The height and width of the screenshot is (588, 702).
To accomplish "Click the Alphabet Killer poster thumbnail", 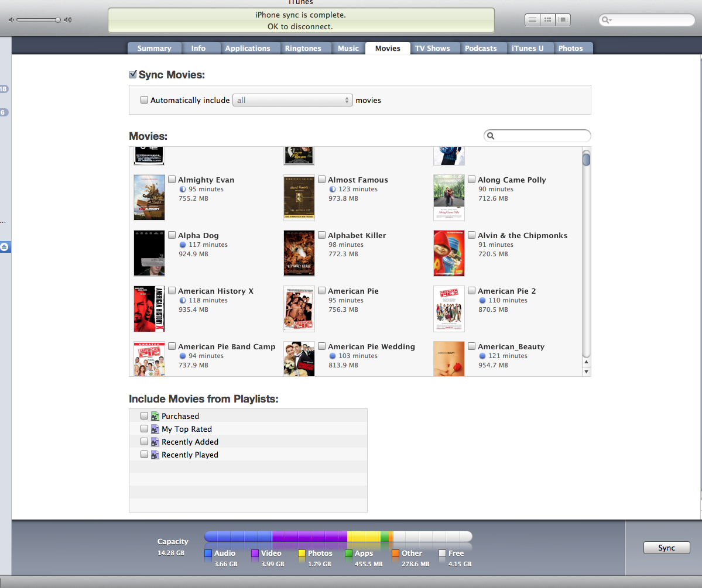I will tap(299, 253).
